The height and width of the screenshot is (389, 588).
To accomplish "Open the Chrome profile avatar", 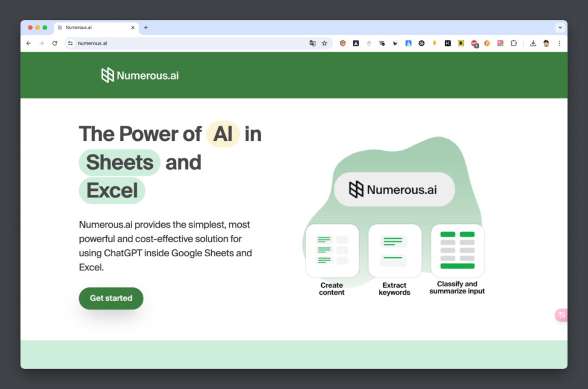I will (546, 43).
